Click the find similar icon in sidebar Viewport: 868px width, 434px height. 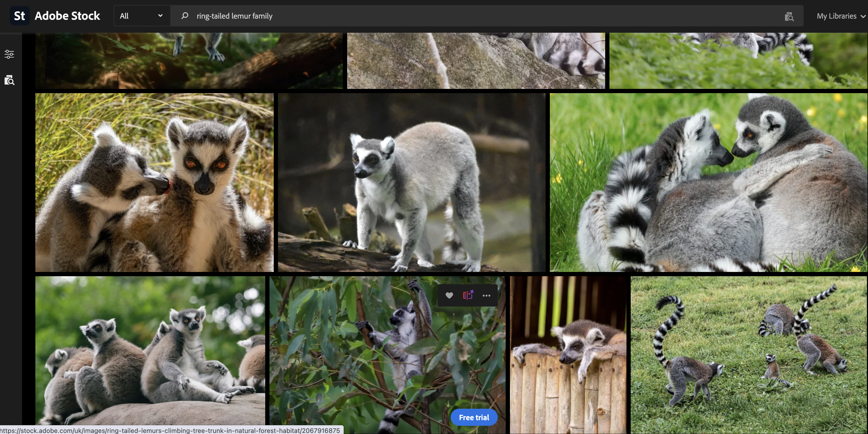pos(9,80)
